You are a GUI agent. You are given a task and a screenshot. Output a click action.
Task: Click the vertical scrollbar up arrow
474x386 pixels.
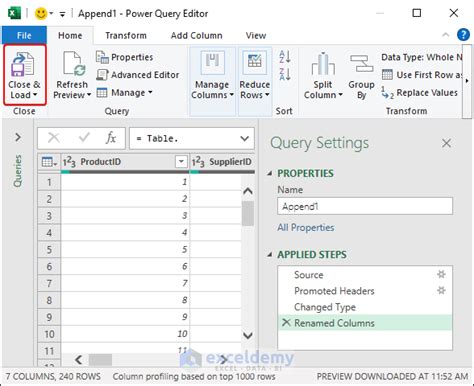pyautogui.click(x=248, y=191)
